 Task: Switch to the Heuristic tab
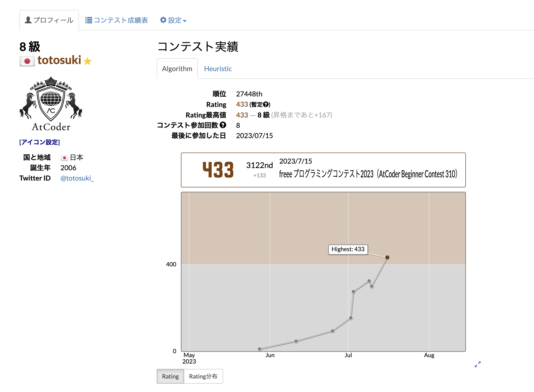point(218,69)
